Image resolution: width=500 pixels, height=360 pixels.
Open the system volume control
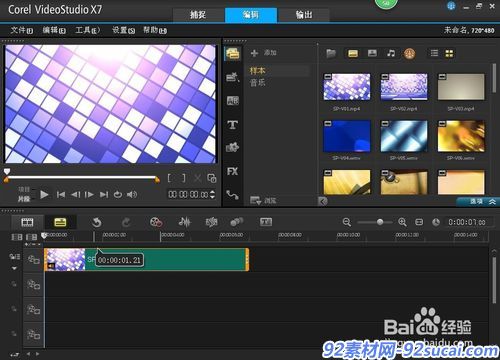(x=132, y=194)
